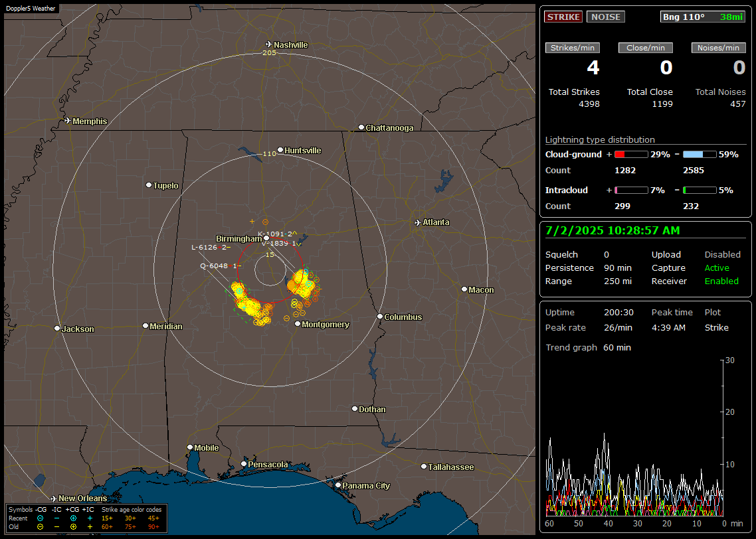Screen dimensions: 756x539
Task: Click the trend graph plot area
Action: coord(634,438)
